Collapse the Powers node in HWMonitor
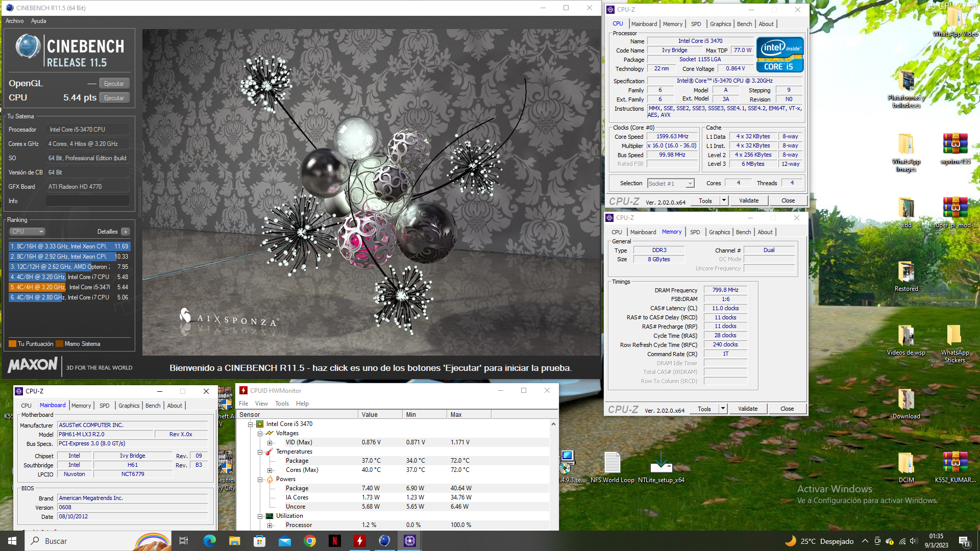 pyautogui.click(x=260, y=480)
